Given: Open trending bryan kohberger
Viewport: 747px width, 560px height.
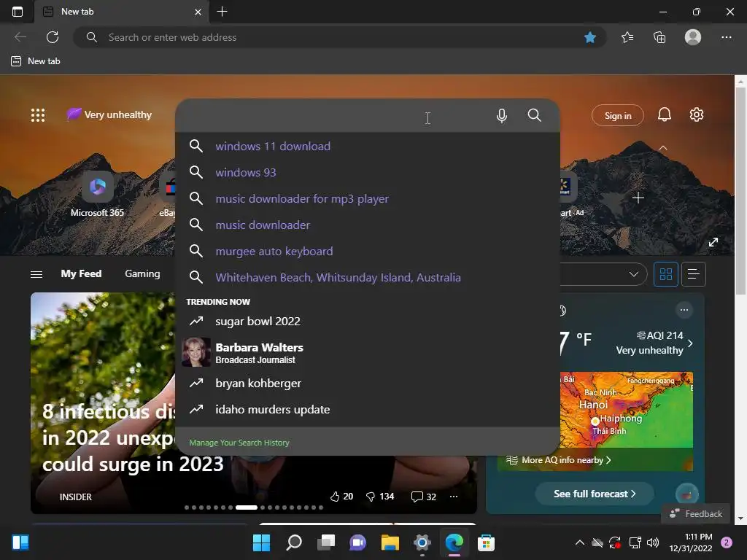Looking at the screenshot, I should [x=368, y=384].
